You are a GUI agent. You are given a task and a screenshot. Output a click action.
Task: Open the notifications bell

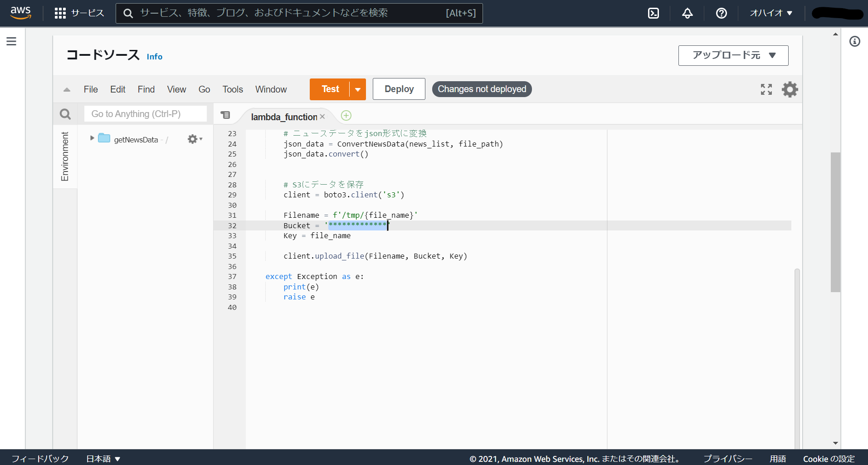pyautogui.click(x=687, y=13)
